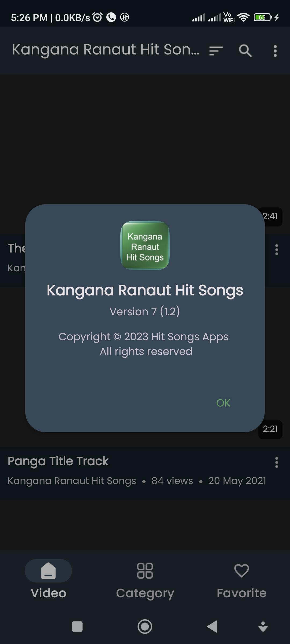This screenshot has width=290, height=644.
Task: Tap the OK button in the dialog
Action: [x=223, y=403]
